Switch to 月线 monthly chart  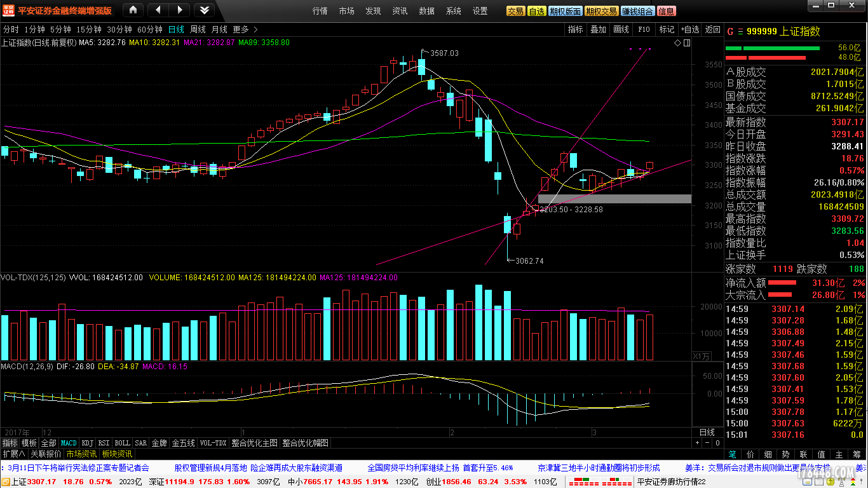point(219,29)
